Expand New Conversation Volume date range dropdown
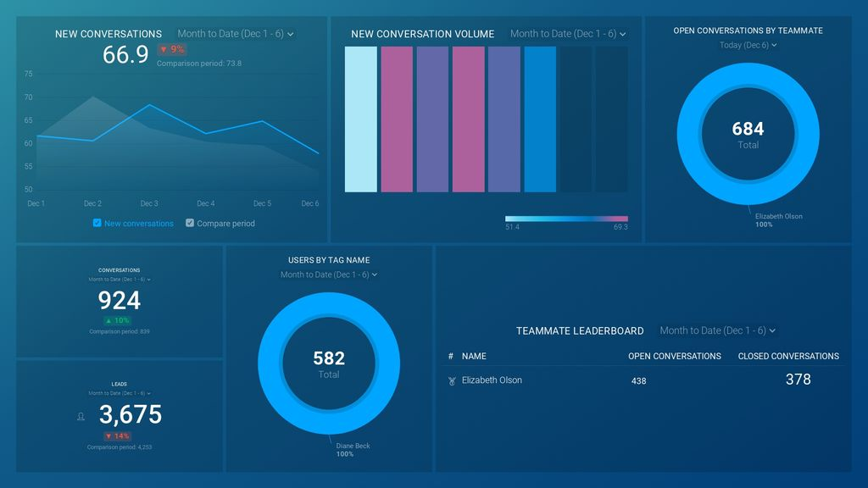Viewport: 868px width, 488px height. click(x=568, y=34)
